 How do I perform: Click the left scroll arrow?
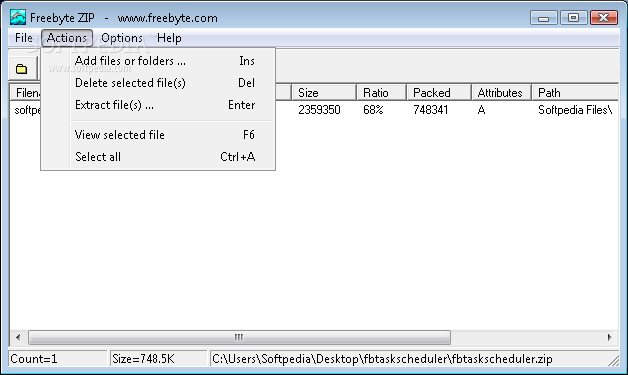coord(18,337)
